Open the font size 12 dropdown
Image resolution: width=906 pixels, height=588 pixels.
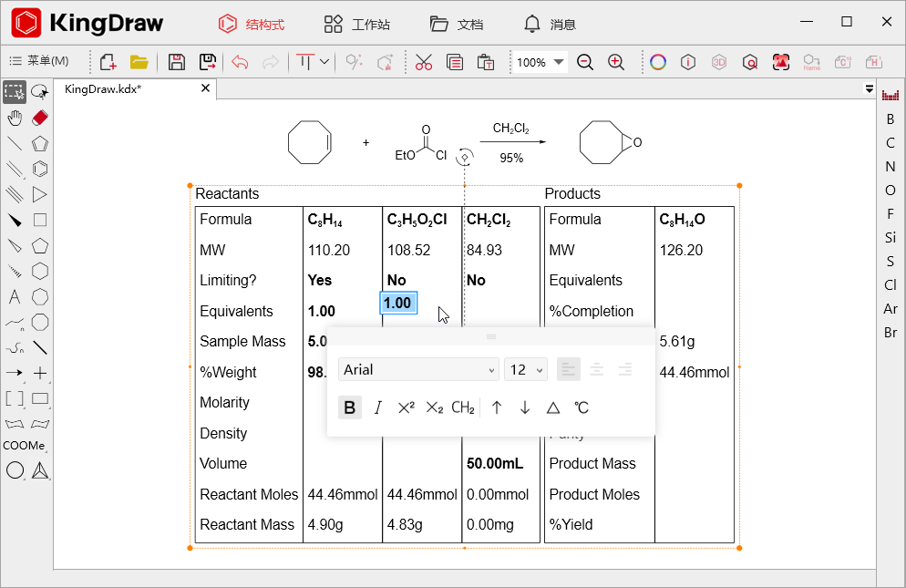click(x=525, y=369)
